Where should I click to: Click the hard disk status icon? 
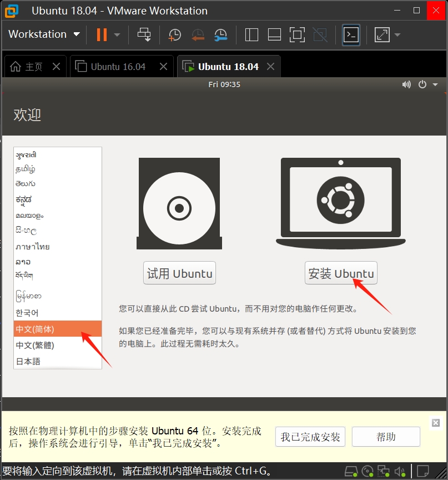[x=351, y=471]
